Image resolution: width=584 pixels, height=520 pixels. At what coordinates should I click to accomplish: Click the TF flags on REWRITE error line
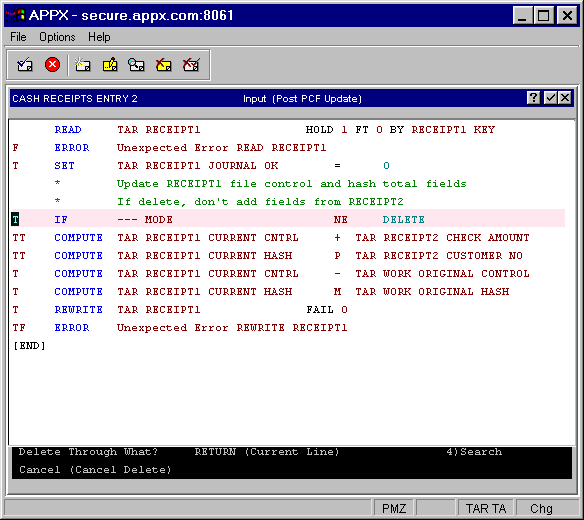click(x=19, y=327)
